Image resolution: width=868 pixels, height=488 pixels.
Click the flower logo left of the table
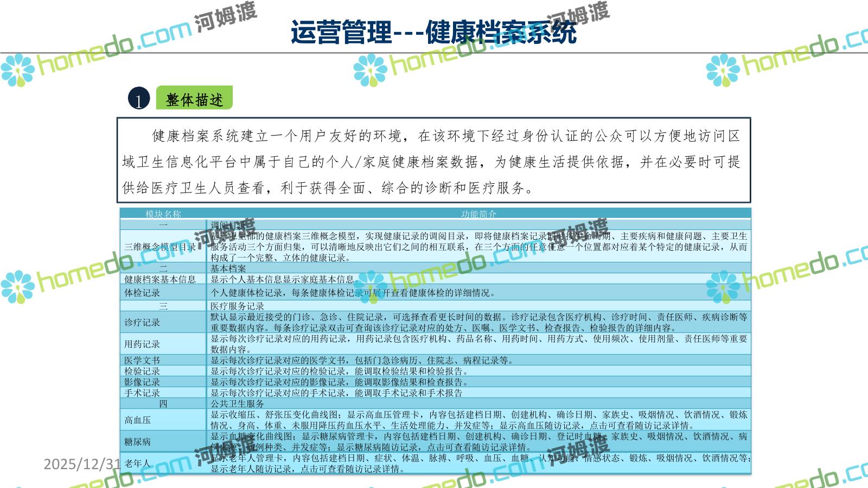point(17,287)
